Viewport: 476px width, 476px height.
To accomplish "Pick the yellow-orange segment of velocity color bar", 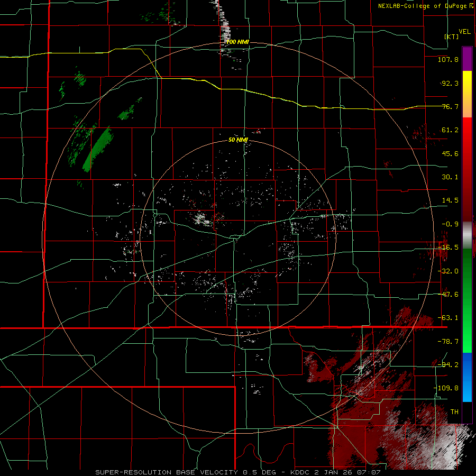I will tap(467, 94).
